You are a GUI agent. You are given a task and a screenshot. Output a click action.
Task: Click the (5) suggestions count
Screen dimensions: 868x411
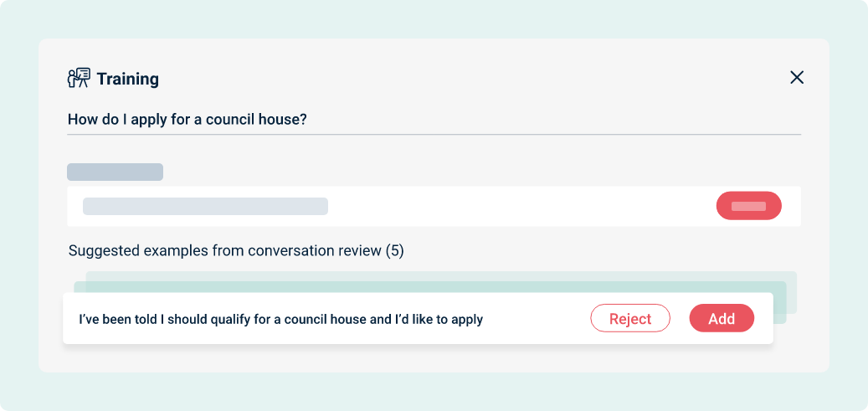click(x=395, y=251)
